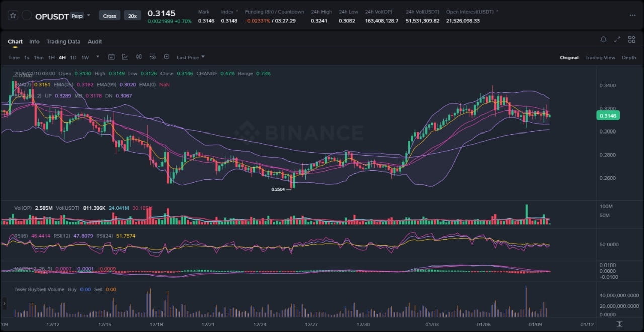The image size is (644, 332).
Task: Click the 12/24 date on time axis
Action: click(x=260, y=324)
